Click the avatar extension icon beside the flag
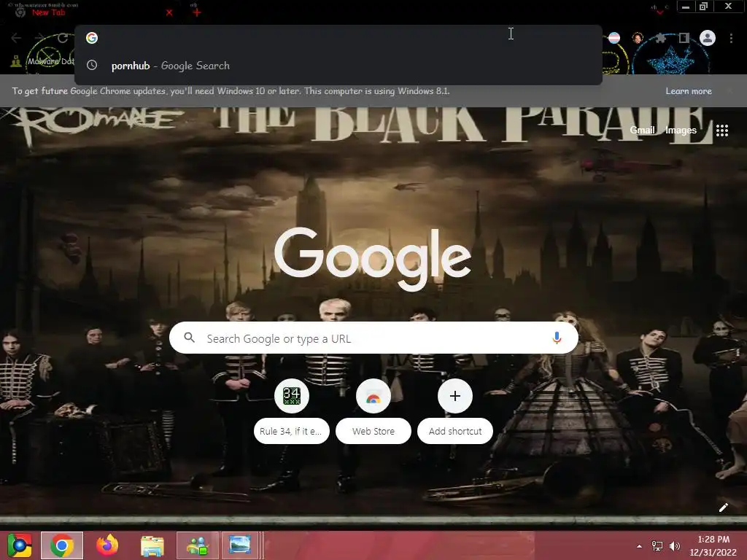The image size is (747, 560). click(x=638, y=38)
